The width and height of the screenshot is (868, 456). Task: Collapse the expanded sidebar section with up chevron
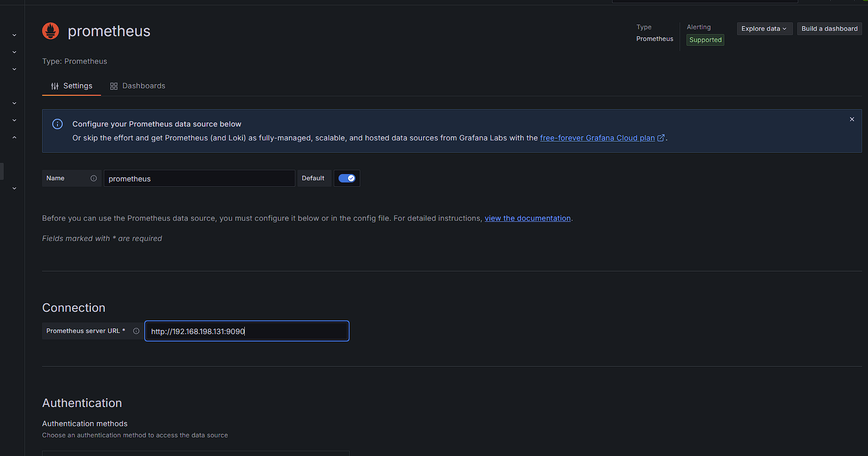[14, 137]
